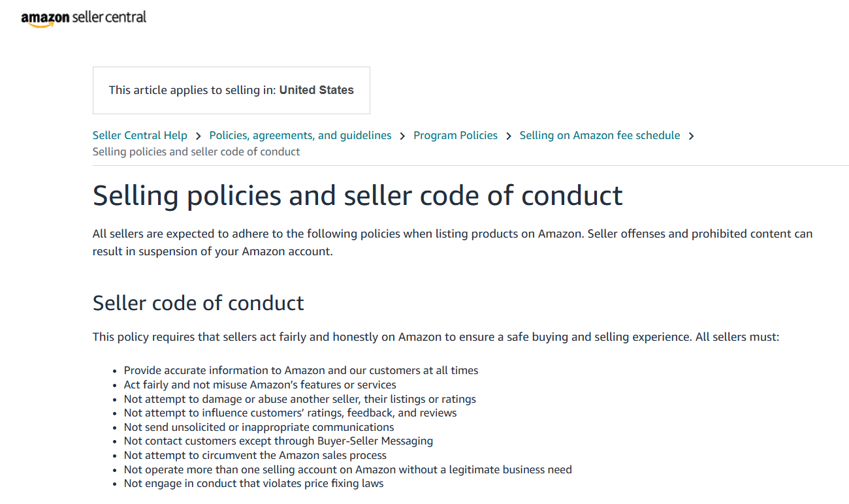Click the chevron after Selling on Amazon fee schedule
Image resolution: width=849 pixels, height=504 pixels.
click(x=691, y=136)
